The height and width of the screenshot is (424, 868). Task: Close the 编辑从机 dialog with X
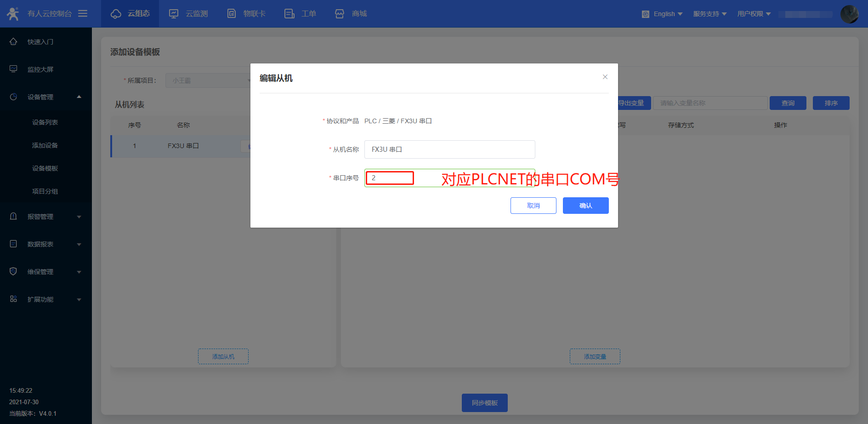(x=605, y=77)
